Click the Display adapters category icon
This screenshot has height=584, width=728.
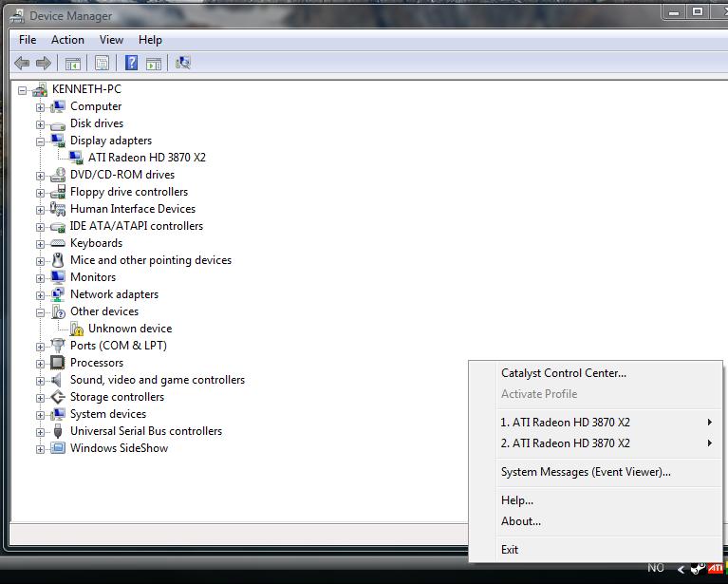[x=58, y=141]
